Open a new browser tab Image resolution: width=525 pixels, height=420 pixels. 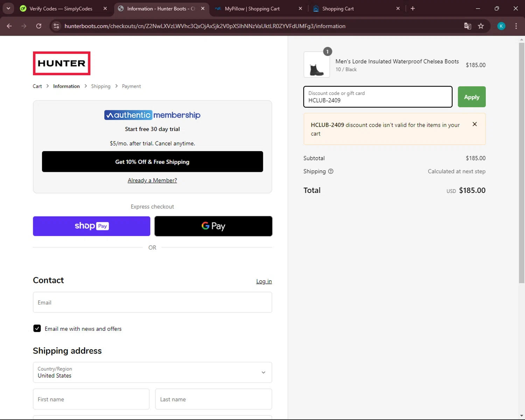[x=413, y=8]
